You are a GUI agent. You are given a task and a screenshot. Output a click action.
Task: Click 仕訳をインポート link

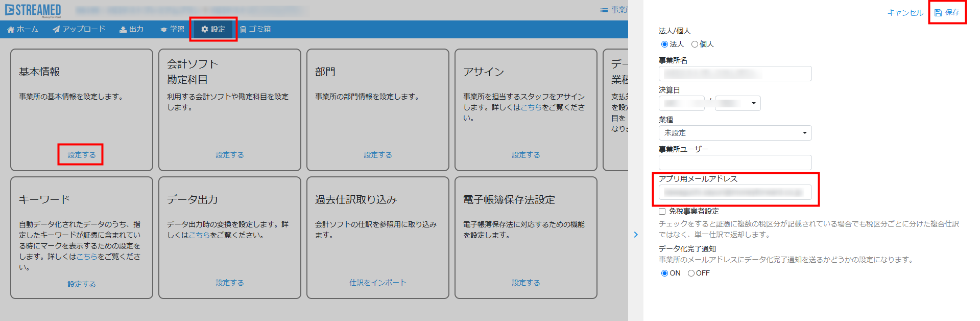[377, 283]
